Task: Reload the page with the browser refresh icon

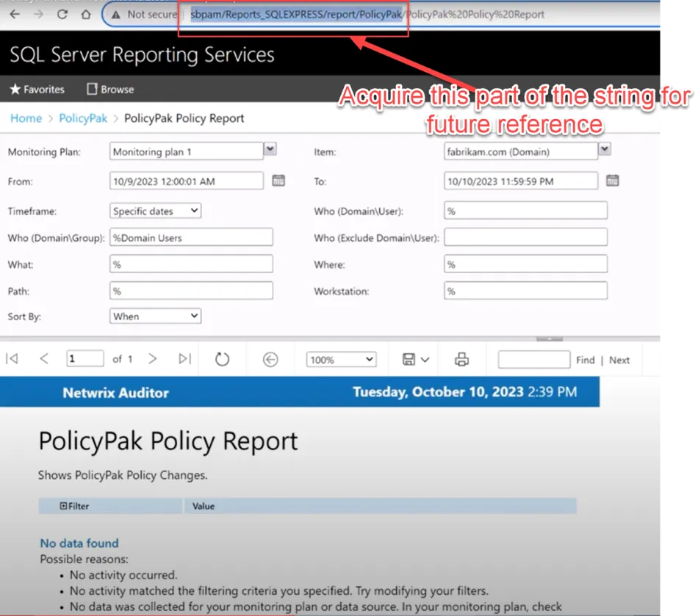Action: coord(62,14)
